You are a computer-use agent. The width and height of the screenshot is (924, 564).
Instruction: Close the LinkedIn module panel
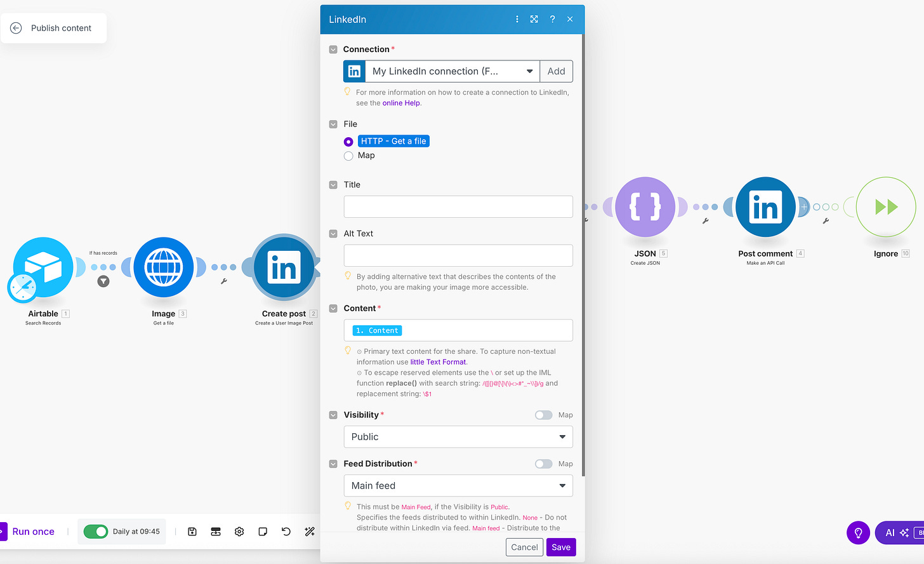(570, 19)
